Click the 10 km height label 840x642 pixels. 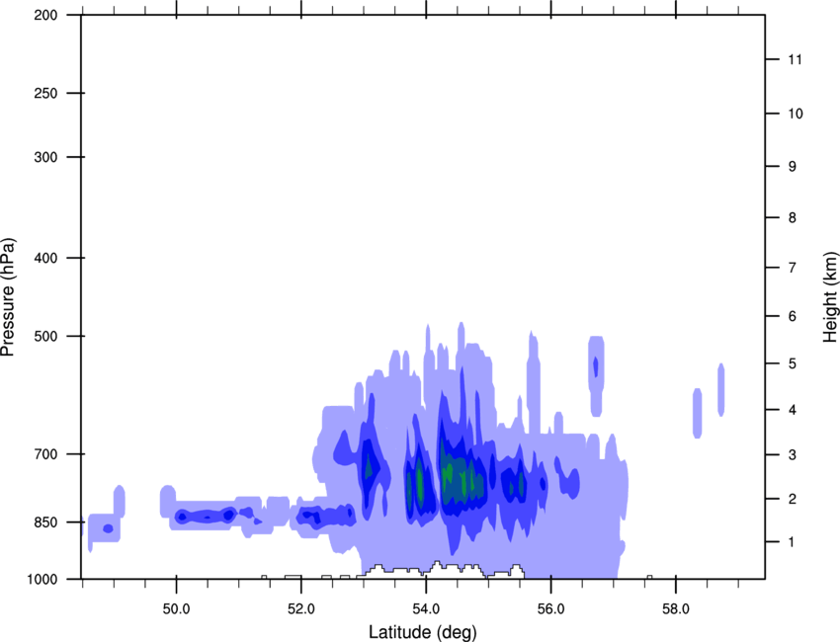(x=795, y=114)
